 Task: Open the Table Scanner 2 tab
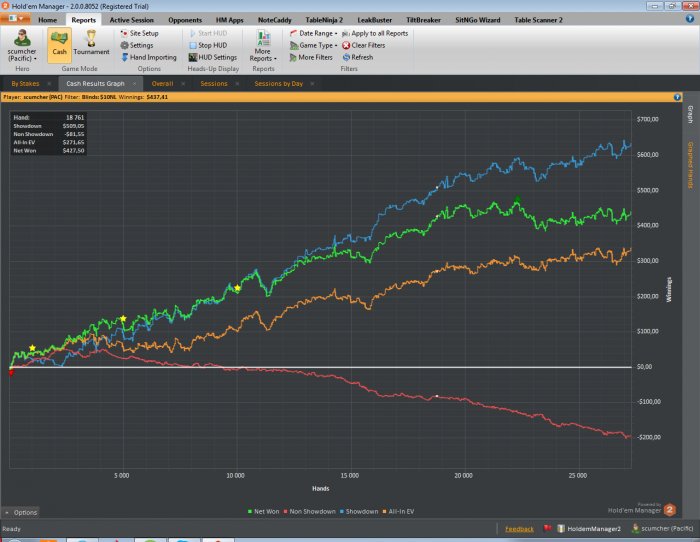point(538,20)
